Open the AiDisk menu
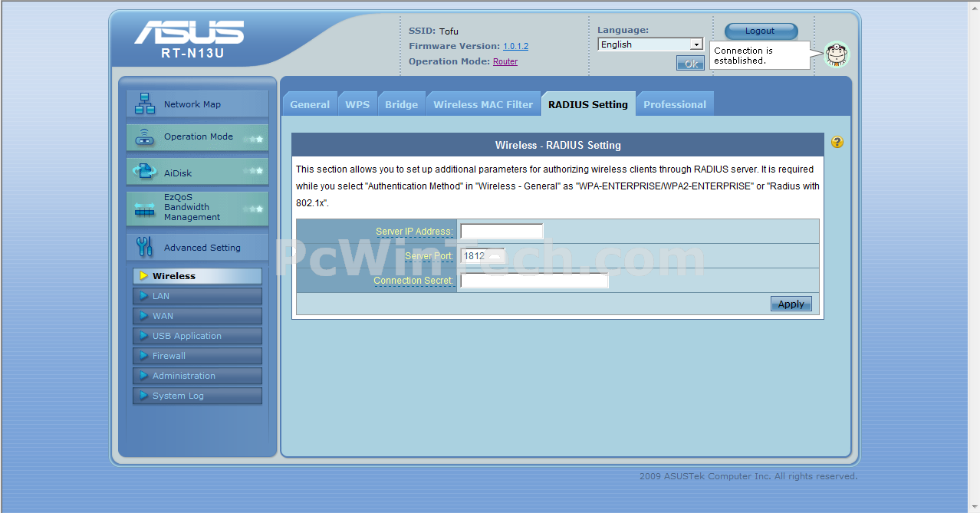980x513 pixels. point(198,172)
